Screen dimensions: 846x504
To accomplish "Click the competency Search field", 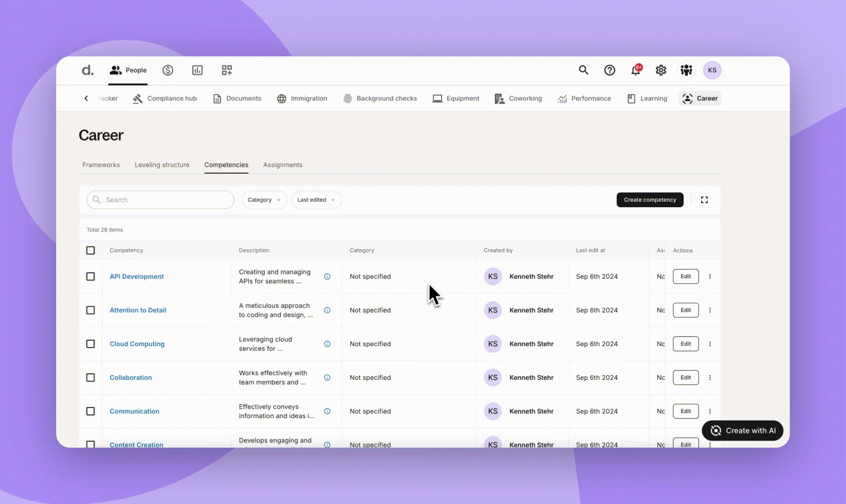I will pyautogui.click(x=160, y=200).
